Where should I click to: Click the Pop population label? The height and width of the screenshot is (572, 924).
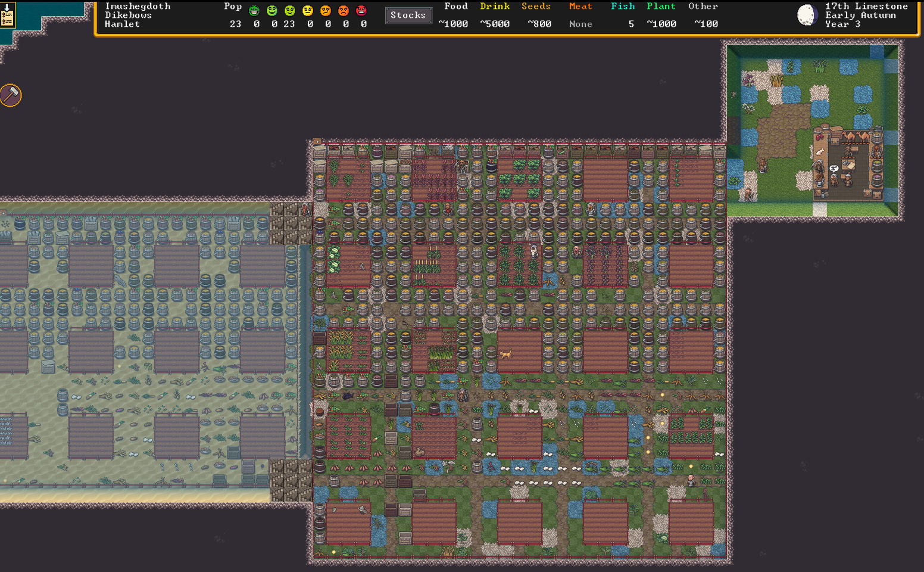(x=233, y=7)
